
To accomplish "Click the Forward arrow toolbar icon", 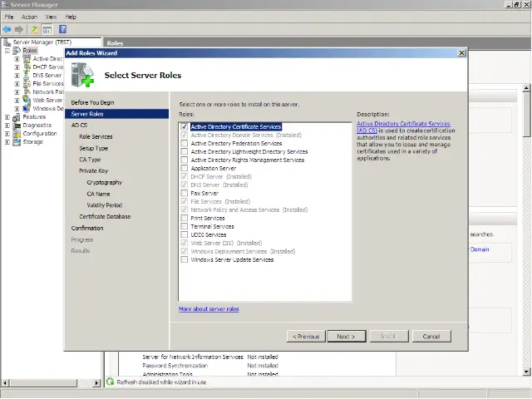I will [x=19, y=30].
